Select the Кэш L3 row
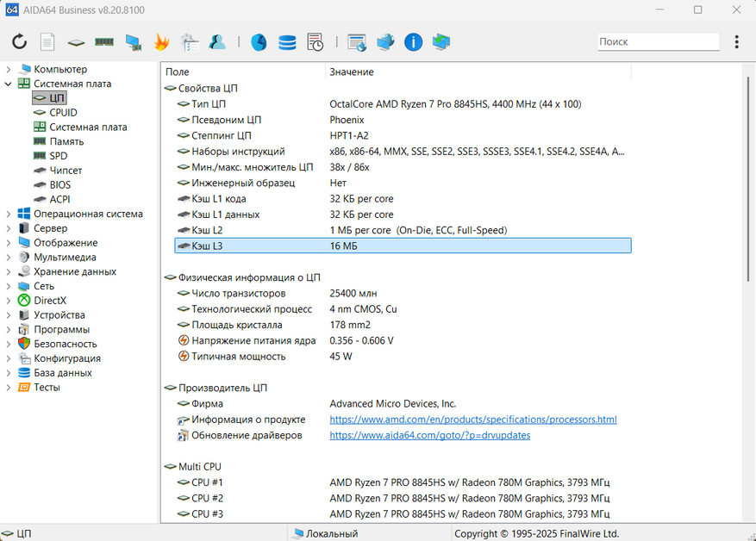The image size is (756, 541). tap(403, 246)
